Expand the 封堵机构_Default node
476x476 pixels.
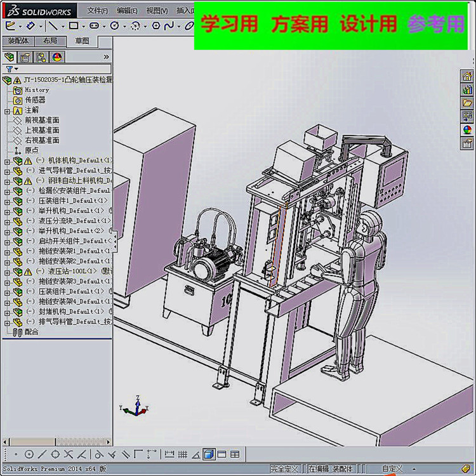click(7, 313)
